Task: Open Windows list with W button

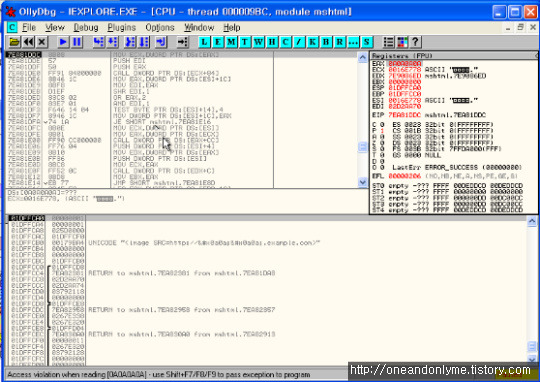Action: (x=258, y=42)
